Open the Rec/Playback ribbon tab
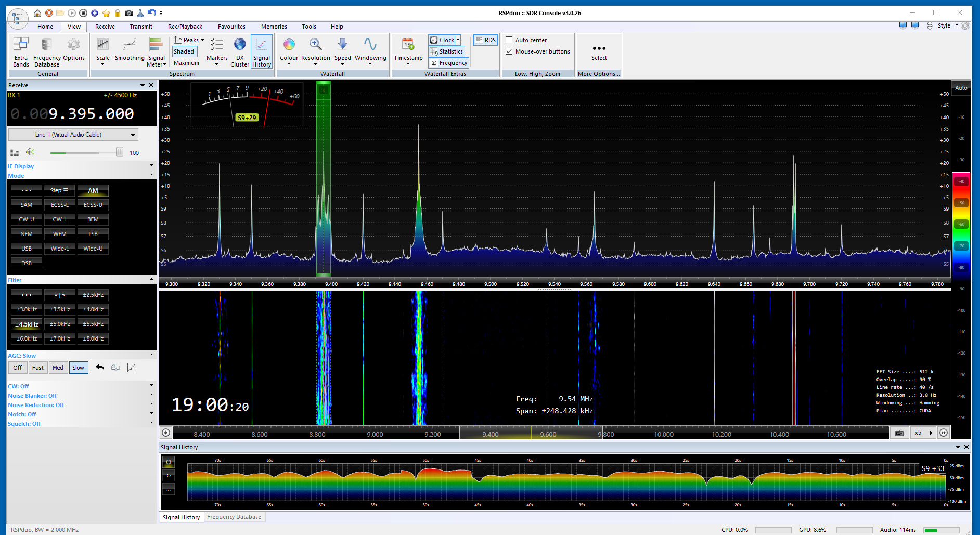 (185, 27)
